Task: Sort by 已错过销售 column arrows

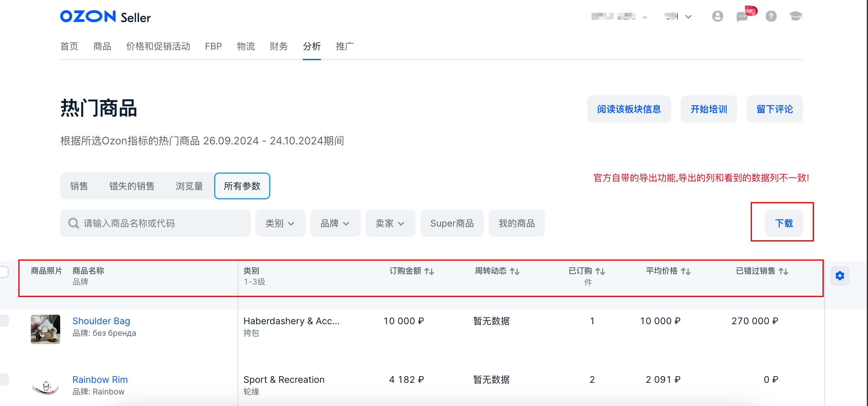Action: pos(783,271)
